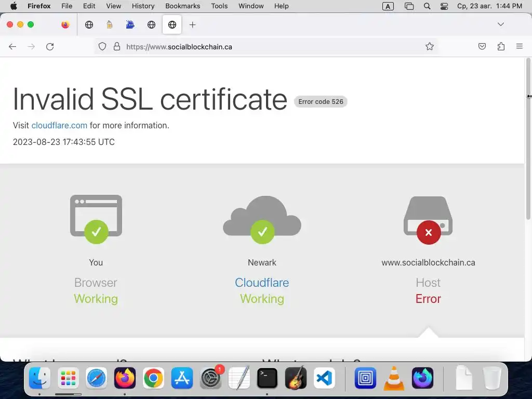Open the blue concentric-squares app in Dock

pyautogui.click(x=365, y=378)
